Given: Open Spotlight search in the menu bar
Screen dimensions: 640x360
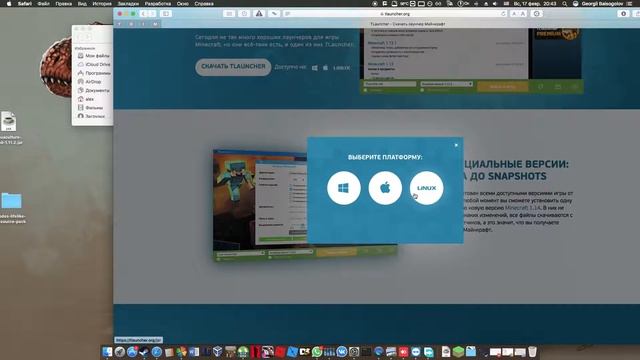Looking at the screenshot, I should click(x=564, y=4).
